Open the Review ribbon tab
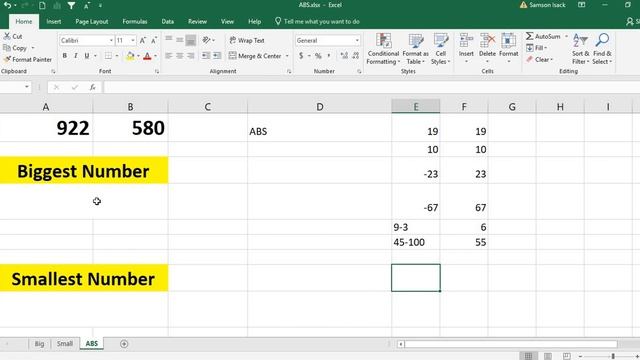640x360 pixels. (x=197, y=22)
